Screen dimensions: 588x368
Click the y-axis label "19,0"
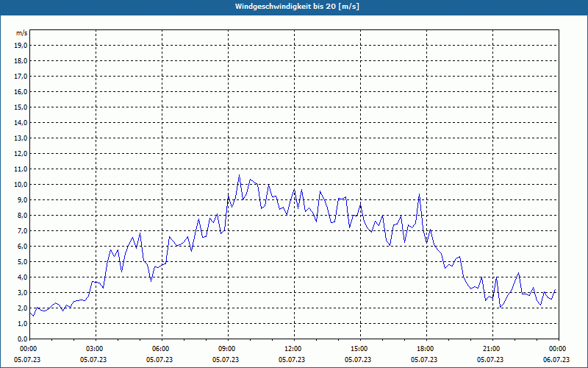tap(21, 46)
